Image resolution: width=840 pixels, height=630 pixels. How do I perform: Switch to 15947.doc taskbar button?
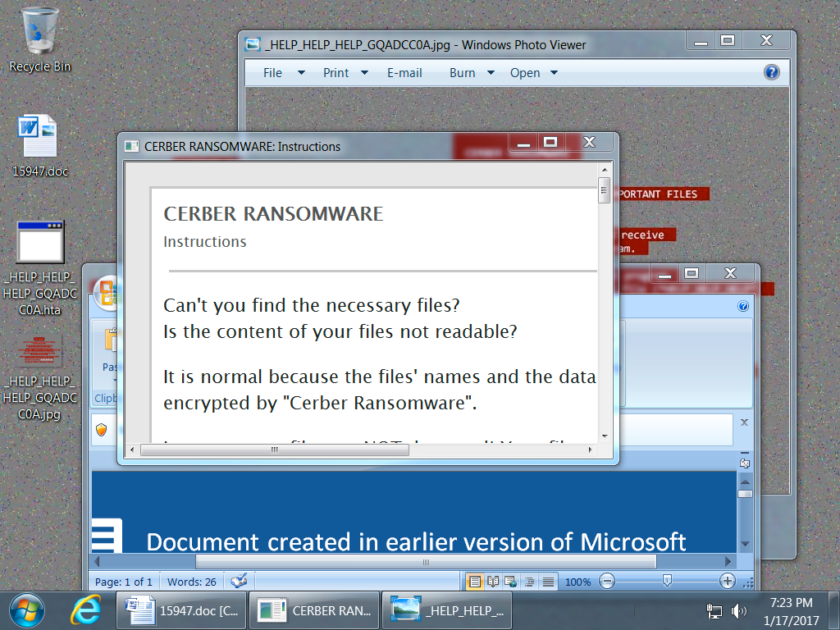[181, 610]
